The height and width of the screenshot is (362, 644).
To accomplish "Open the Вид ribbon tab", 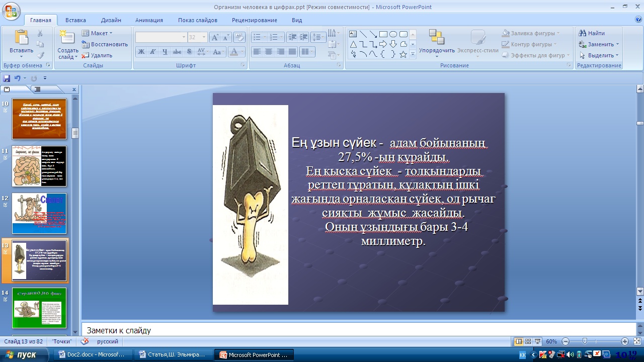I will 297,20.
